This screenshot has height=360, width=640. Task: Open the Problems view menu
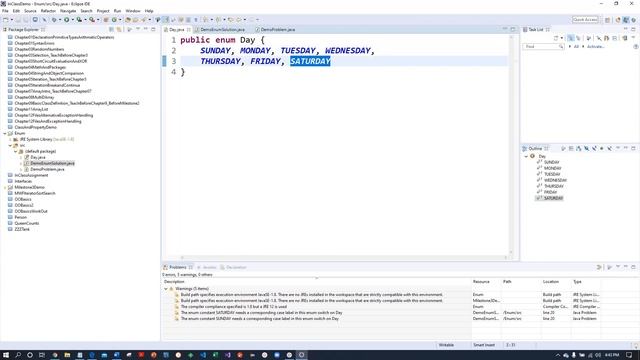pyautogui.click(x=618, y=267)
